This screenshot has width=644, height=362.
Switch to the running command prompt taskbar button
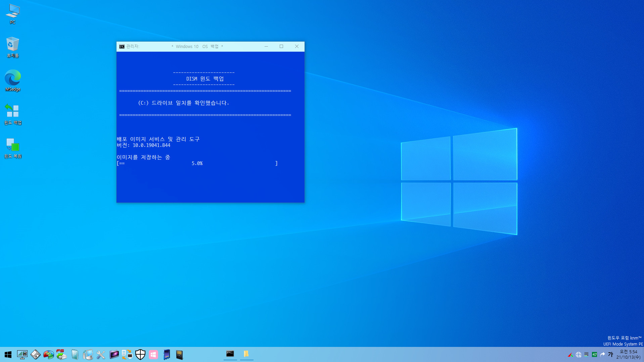click(x=230, y=354)
